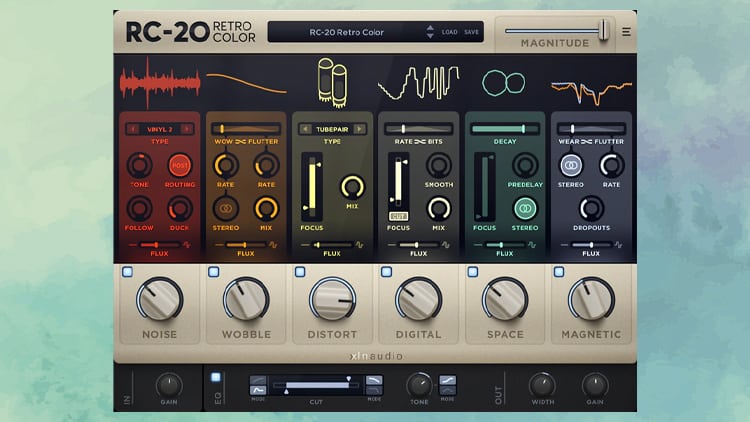Select previous noise type left of VINYL 2

click(x=133, y=129)
